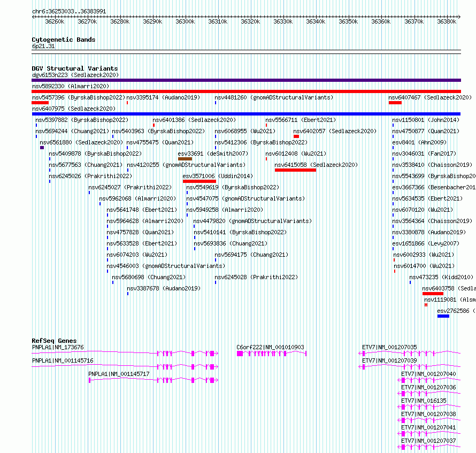Open nsv4755475 (Quan2021) variant
The image size is (476, 453).
160,142
